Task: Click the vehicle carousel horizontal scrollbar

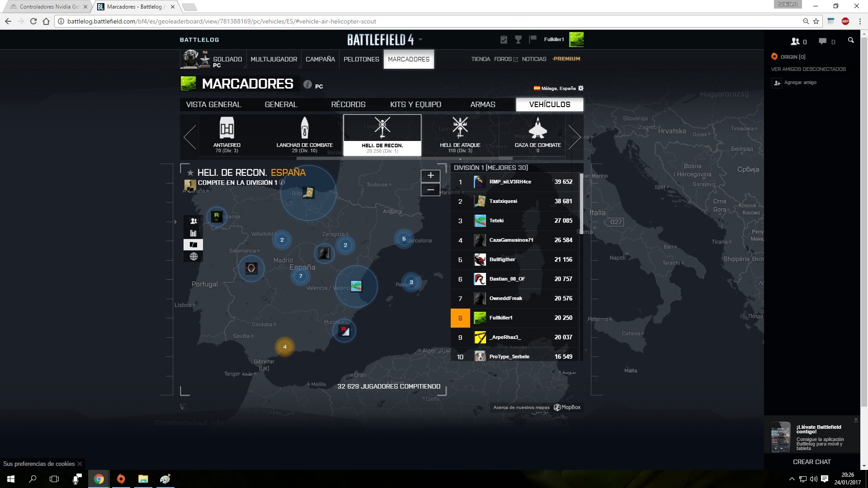Action: (405, 159)
